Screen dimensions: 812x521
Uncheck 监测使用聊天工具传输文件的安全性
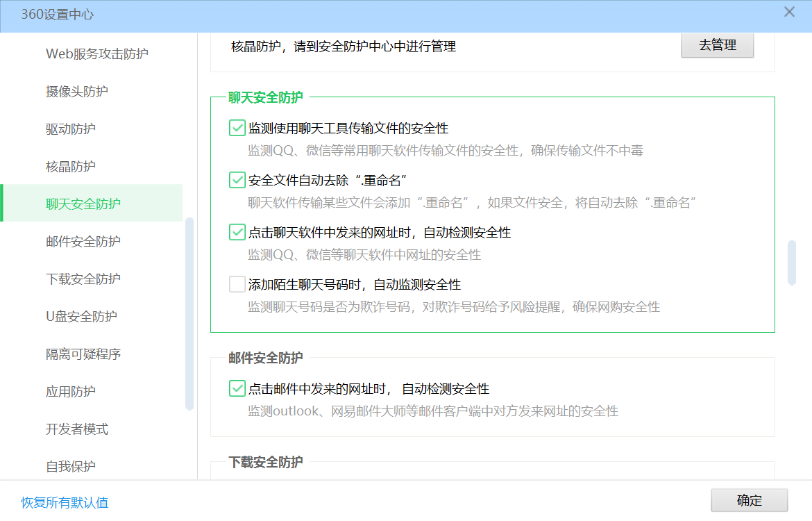(237, 128)
